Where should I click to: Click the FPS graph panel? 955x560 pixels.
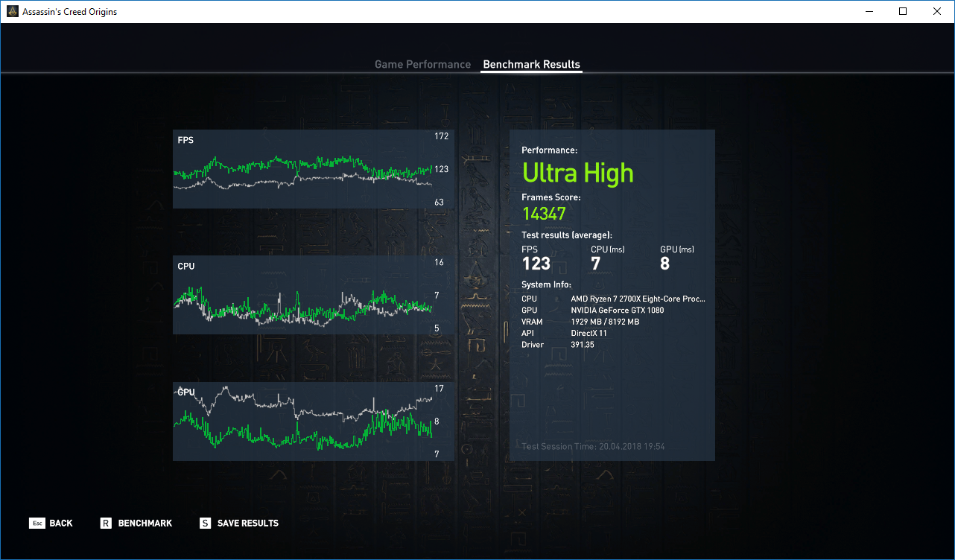point(313,169)
